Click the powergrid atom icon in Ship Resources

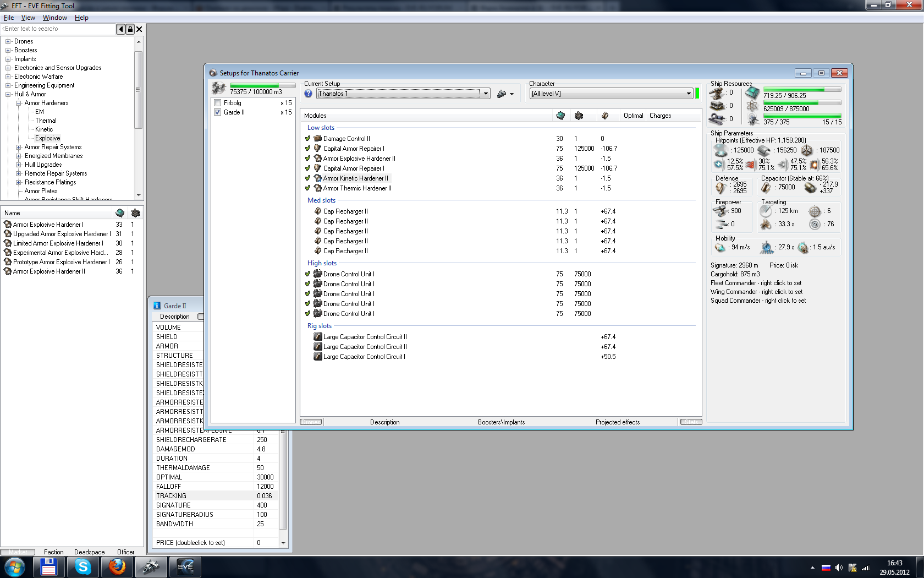752,106
